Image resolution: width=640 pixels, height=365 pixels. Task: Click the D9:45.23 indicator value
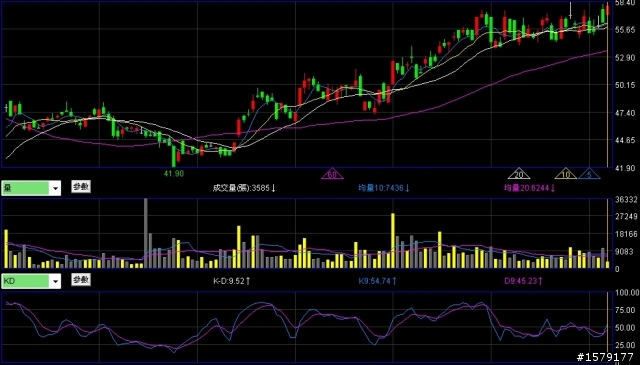[x=523, y=281]
